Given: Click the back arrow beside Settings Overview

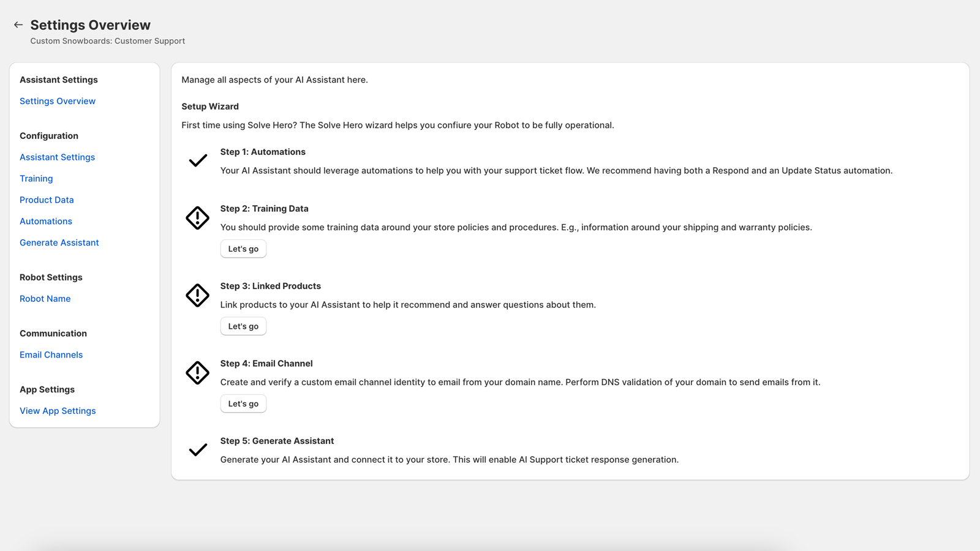Looking at the screenshot, I should [18, 25].
